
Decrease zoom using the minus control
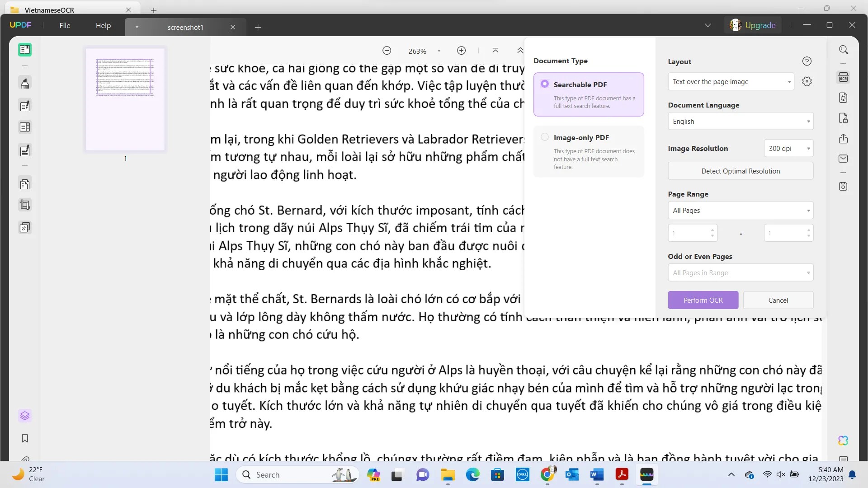coord(387,50)
